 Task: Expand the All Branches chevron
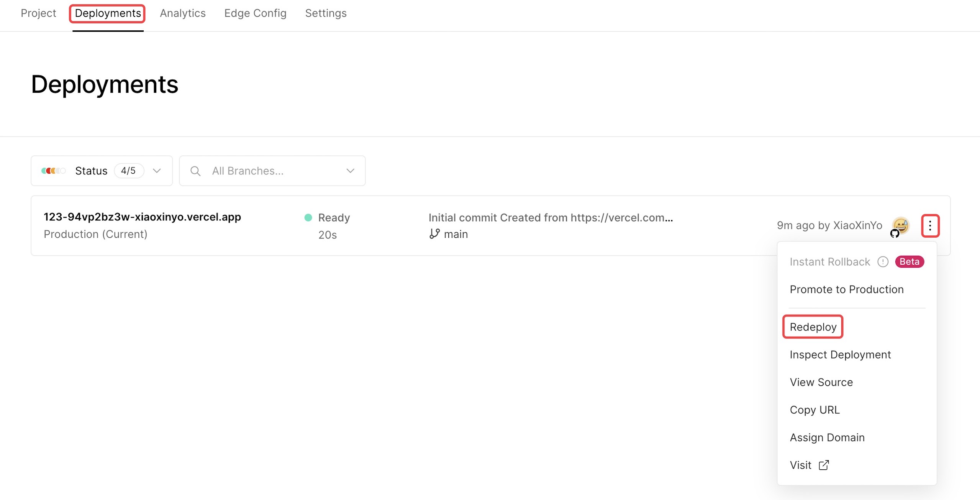pos(350,171)
